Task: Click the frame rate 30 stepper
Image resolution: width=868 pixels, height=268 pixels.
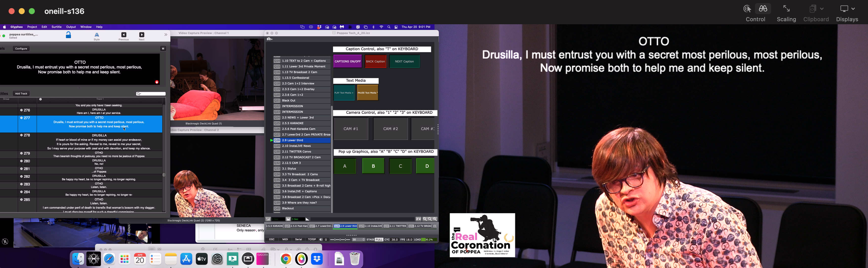Action: [x=358, y=240]
